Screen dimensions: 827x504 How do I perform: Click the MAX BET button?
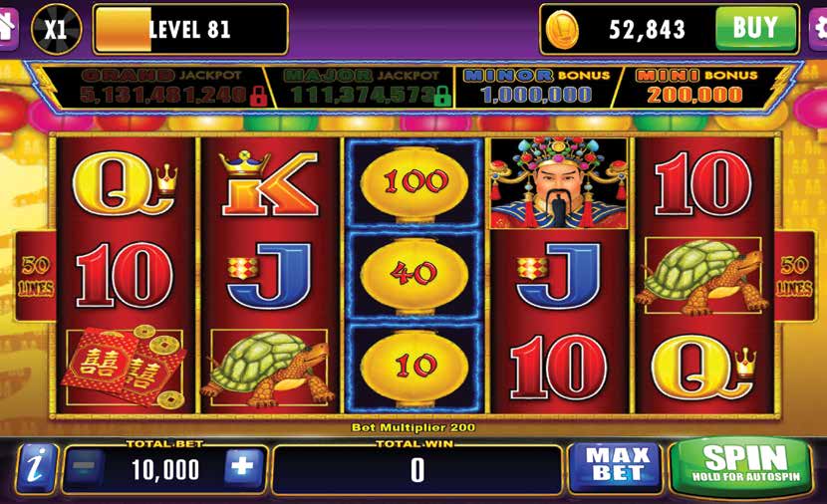[617, 467]
